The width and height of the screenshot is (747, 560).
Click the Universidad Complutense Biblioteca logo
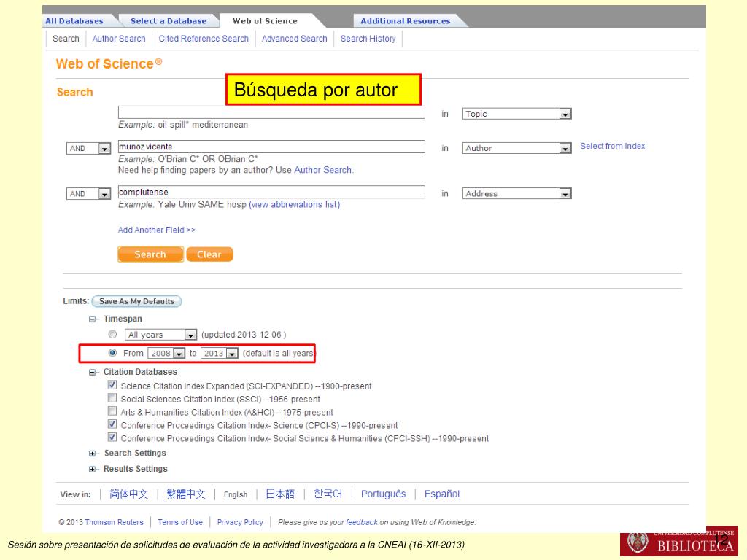(x=679, y=541)
